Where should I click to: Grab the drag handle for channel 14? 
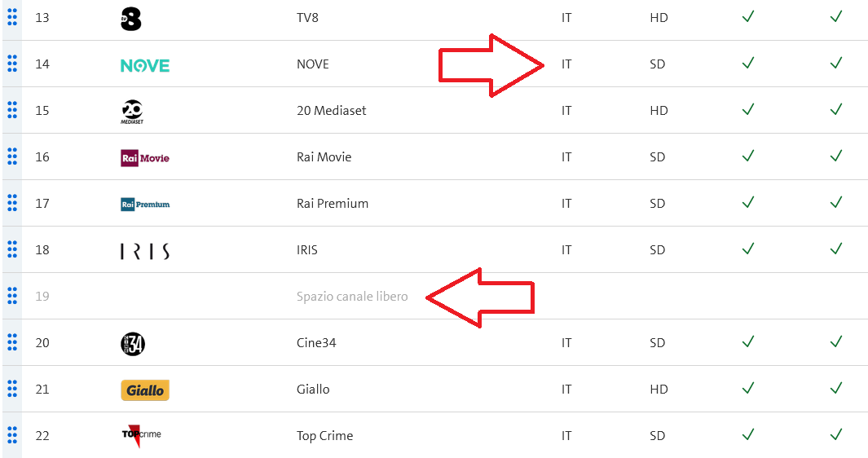click(12, 64)
